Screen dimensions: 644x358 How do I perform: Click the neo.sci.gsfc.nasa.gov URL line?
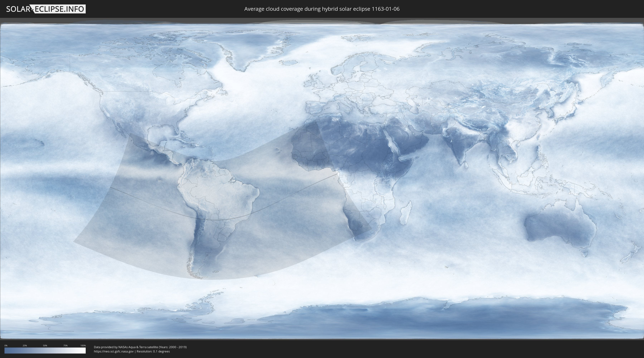tap(132, 352)
